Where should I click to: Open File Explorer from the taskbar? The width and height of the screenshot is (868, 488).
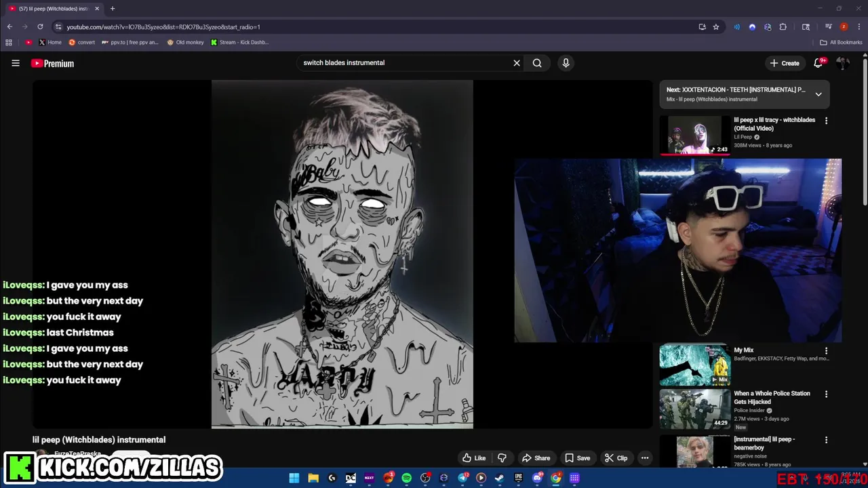313,478
